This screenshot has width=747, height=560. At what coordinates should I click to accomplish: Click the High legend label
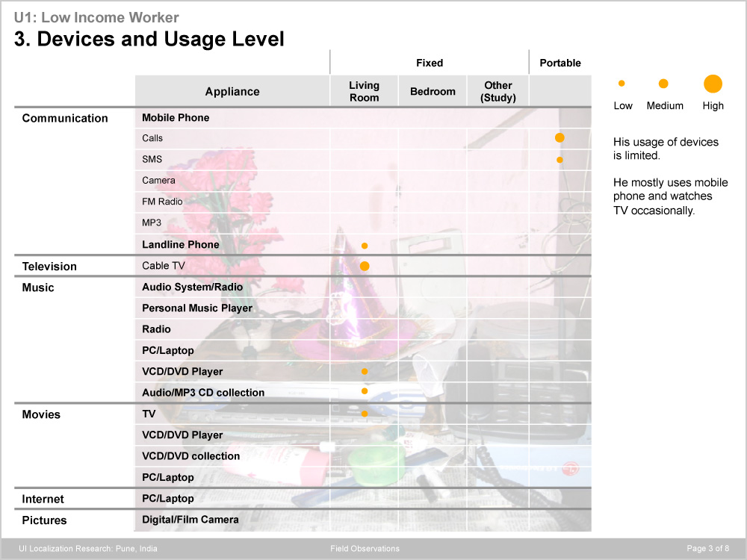click(x=713, y=106)
